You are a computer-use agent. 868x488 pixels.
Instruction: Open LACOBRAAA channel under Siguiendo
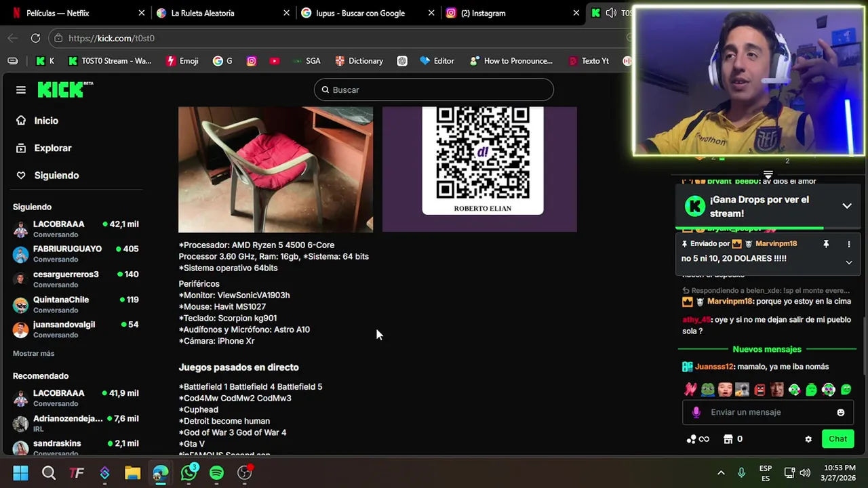tap(76, 229)
